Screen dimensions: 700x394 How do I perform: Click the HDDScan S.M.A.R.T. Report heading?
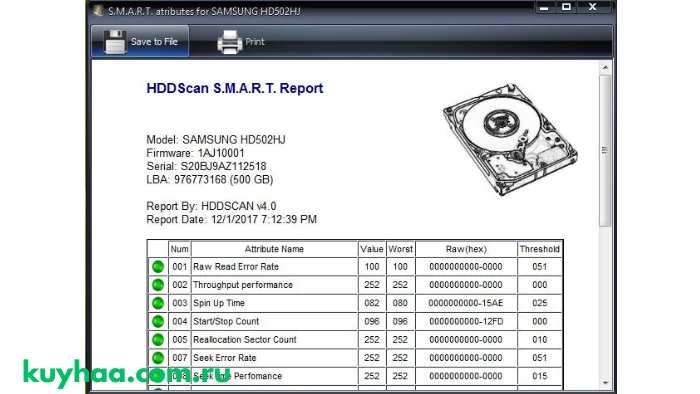coord(235,88)
